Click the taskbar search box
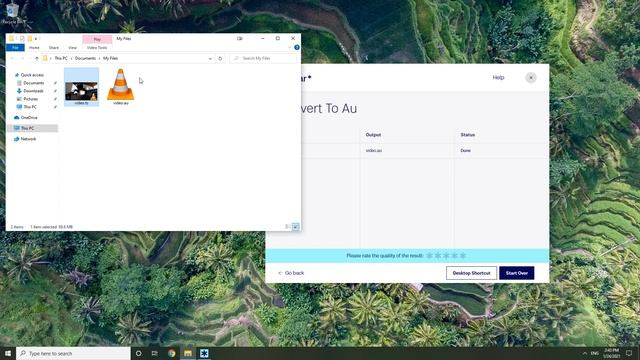 (73, 353)
